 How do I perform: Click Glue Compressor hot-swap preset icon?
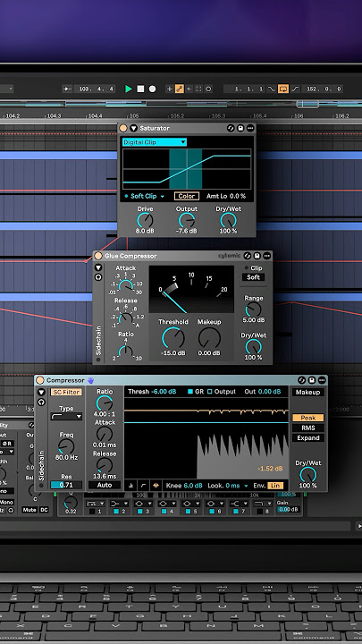(x=247, y=256)
